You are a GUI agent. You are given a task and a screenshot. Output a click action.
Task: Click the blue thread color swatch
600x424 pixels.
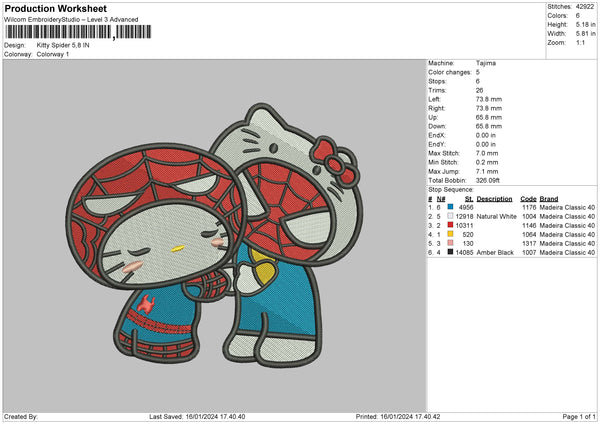tap(450, 207)
